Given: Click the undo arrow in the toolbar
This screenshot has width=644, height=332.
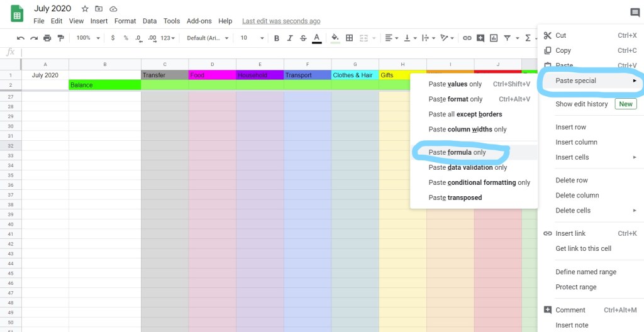Looking at the screenshot, I should (x=21, y=38).
